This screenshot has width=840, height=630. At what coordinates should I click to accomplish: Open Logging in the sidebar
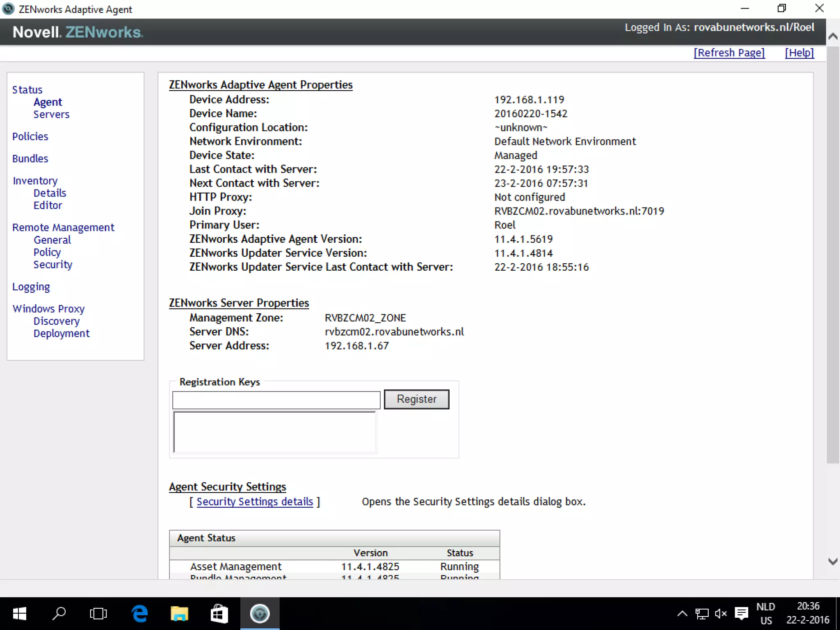click(x=31, y=287)
